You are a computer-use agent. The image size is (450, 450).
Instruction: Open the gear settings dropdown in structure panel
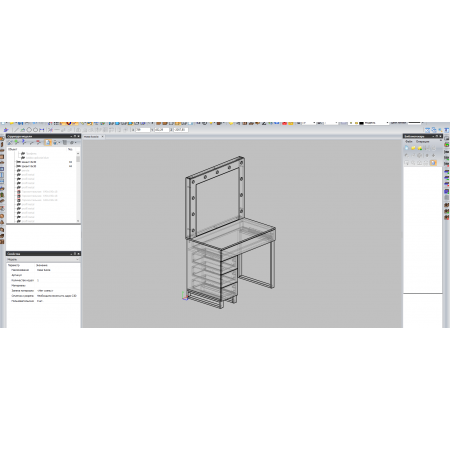point(73,142)
